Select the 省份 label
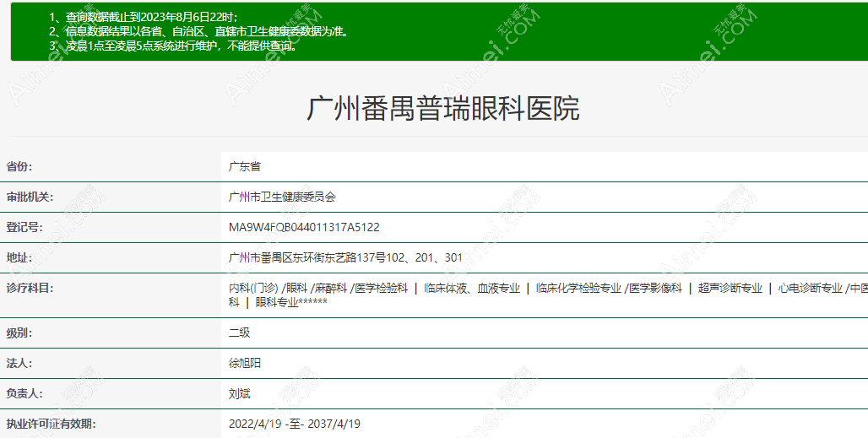The width and height of the screenshot is (868, 438). click(x=19, y=166)
